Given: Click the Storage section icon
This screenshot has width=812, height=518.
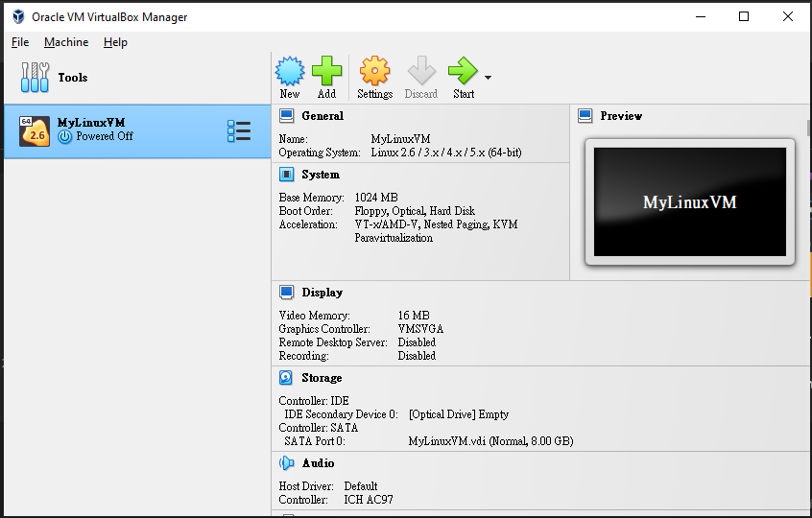Looking at the screenshot, I should (x=286, y=378).
